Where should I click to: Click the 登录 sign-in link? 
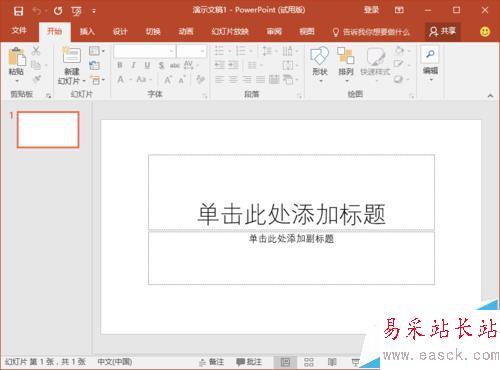(x=371, y=10)
